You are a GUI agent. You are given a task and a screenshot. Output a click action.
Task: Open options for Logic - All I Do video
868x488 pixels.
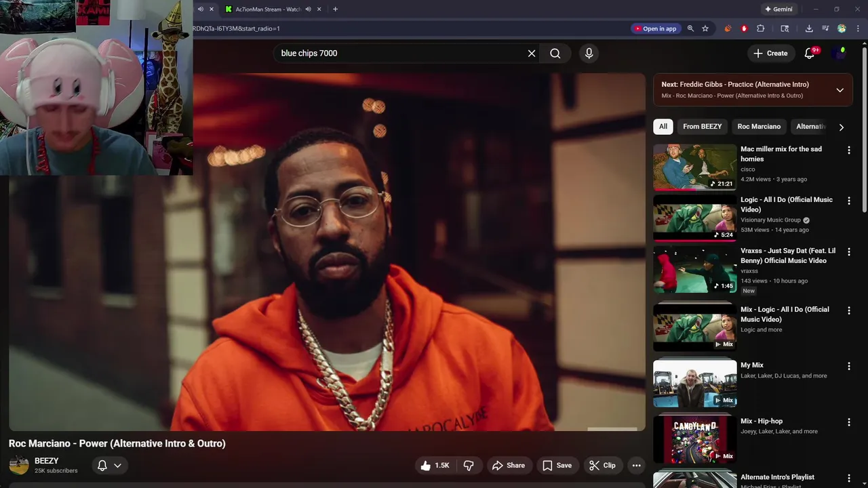click(x=848, y=201)
